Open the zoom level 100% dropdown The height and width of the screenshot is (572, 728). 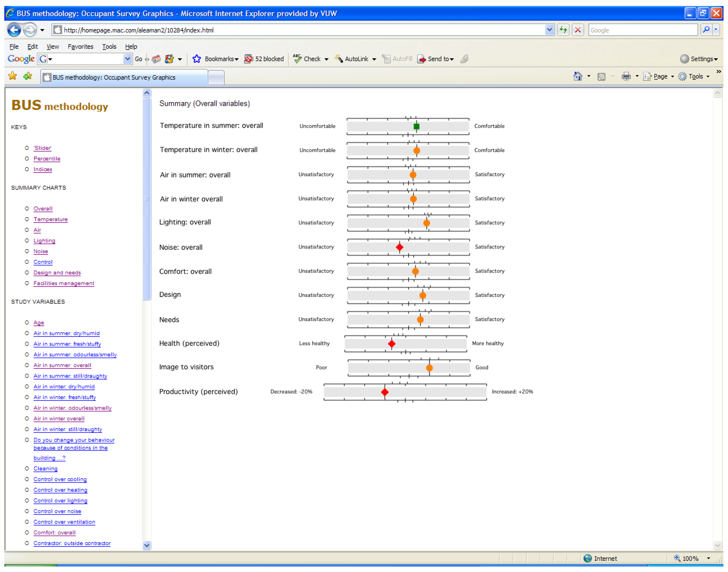[x=708, y=558]
